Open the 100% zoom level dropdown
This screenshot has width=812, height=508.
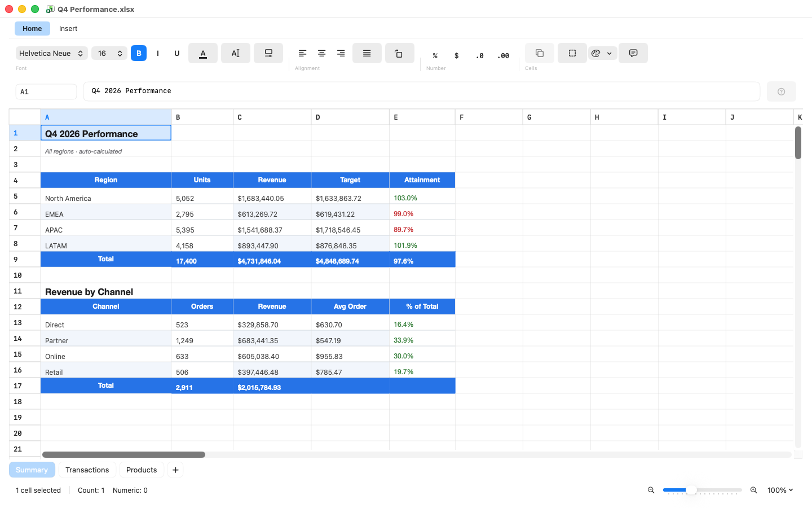[x=780, y=490]
